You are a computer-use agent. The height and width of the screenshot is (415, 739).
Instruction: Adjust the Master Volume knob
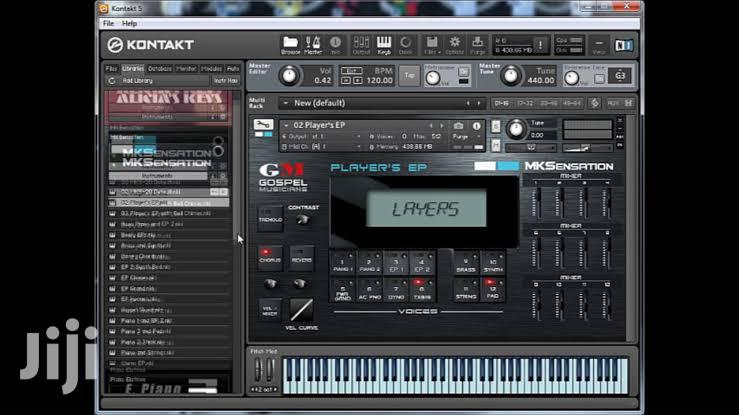[x=289, y=75]
